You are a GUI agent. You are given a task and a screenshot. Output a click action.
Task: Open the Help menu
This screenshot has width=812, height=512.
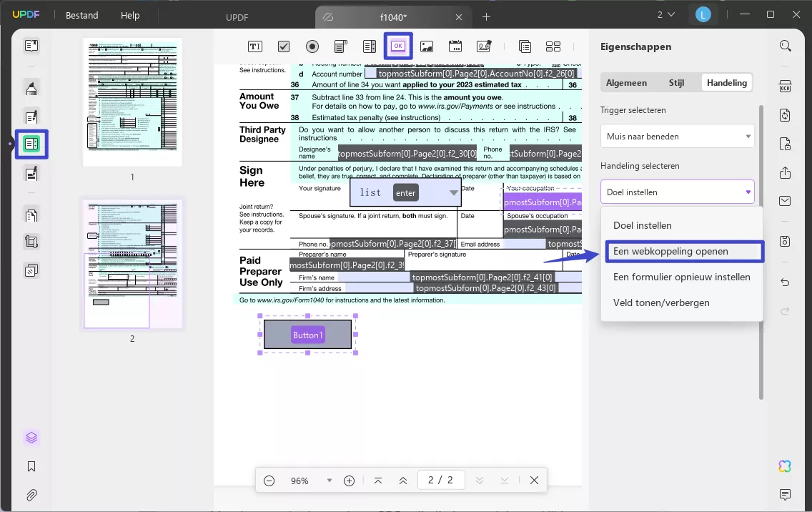[130, 15]
